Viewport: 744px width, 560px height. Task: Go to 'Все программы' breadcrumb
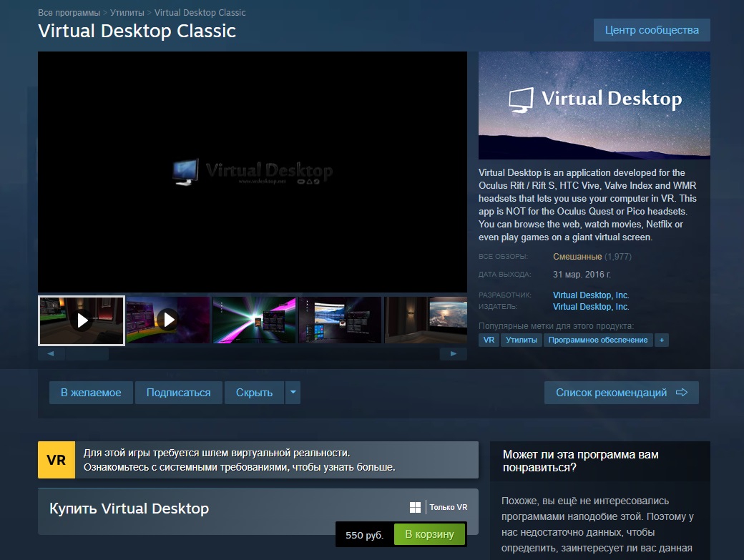pyautogui.click(x=69, y=13)
